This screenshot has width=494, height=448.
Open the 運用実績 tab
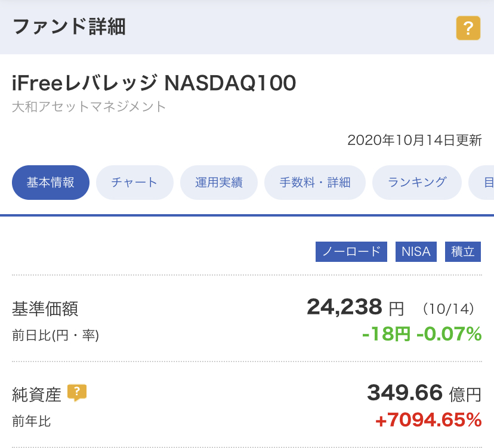pos(219,183)
